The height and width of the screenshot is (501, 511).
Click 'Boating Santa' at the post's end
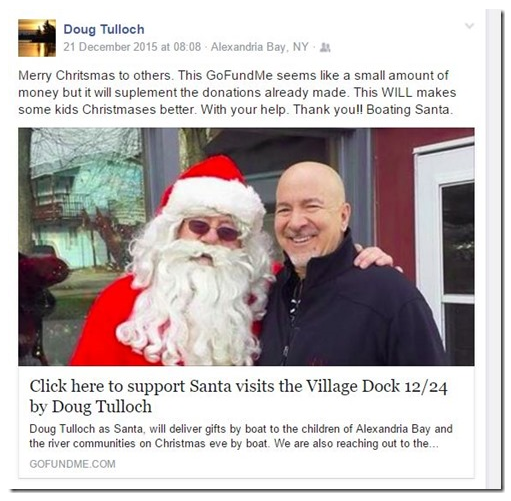click(x=410, y=109)
